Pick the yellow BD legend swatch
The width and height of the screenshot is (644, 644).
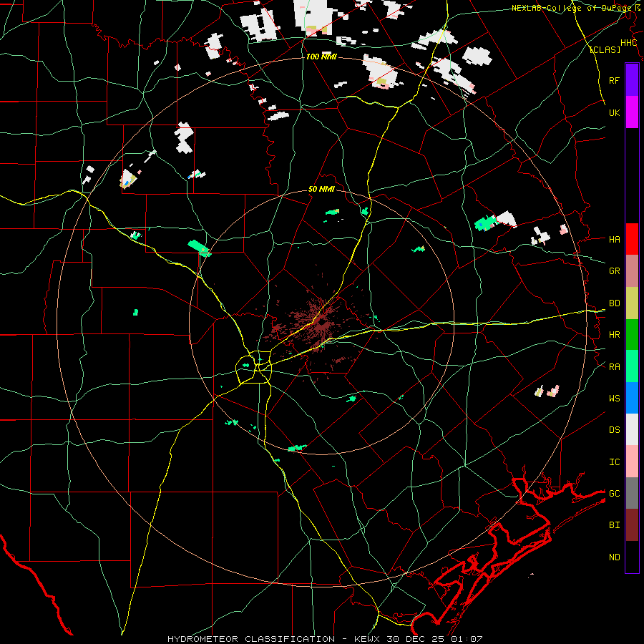pos(632,303)
